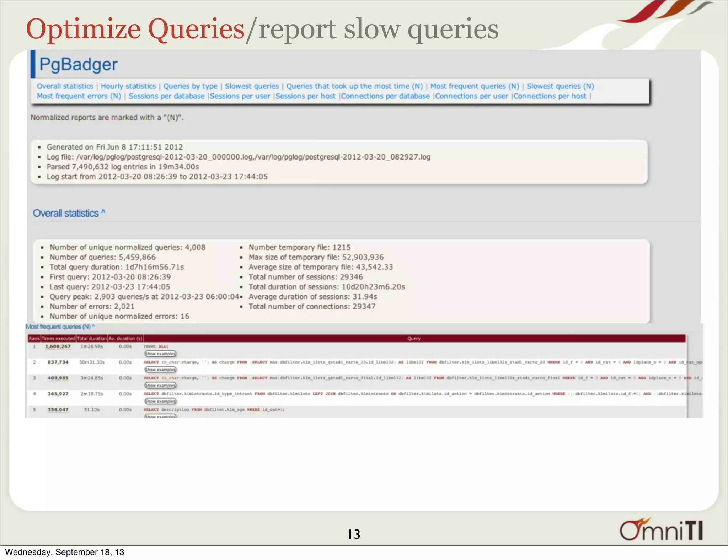Click 'Max size of temporary file: 52,903,936'

[316, 257]
